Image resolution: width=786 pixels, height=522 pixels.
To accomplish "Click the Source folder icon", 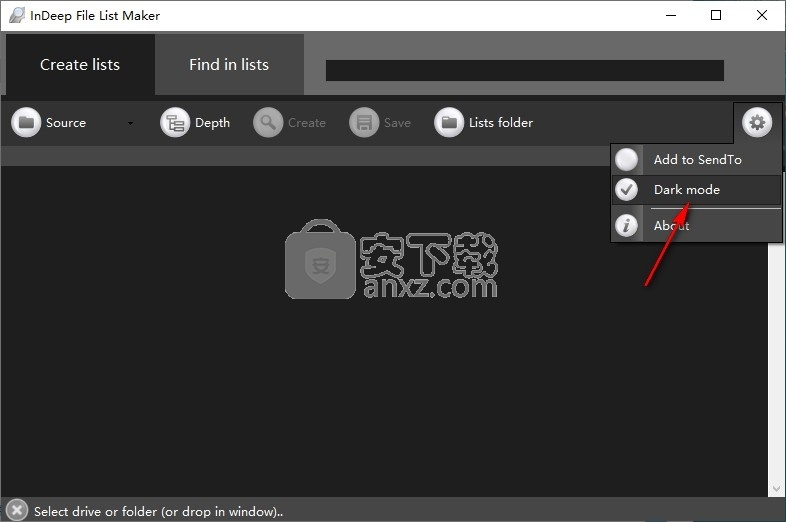I will tap(26, 122).
